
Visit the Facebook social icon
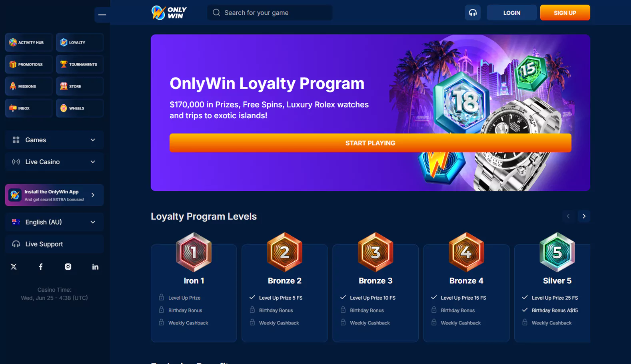point(41,267)
